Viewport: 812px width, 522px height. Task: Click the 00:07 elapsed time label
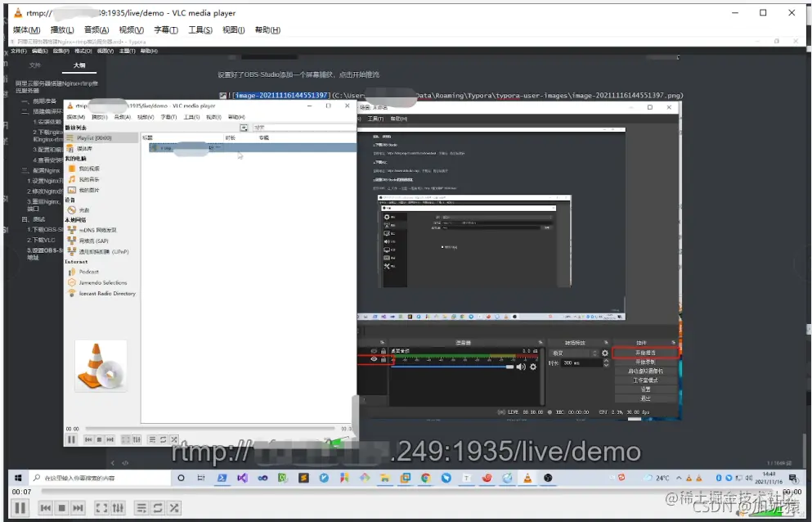click(x=21, y=492)
